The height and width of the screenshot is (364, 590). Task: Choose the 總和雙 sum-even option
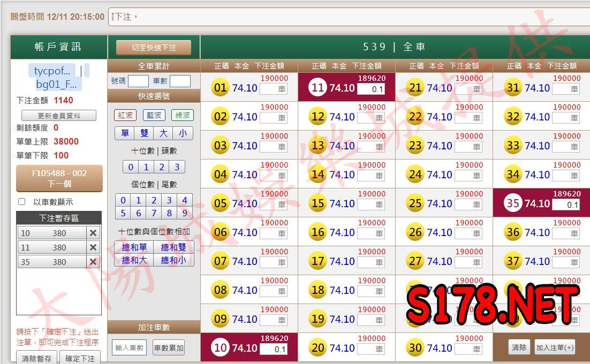click(173, 247)
